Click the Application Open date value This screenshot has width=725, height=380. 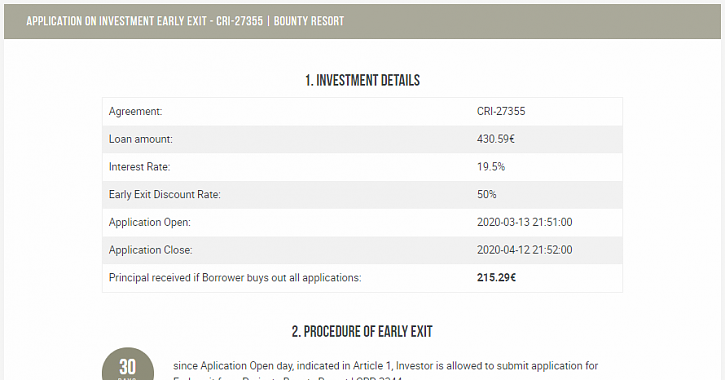click(x=524, y=222)
